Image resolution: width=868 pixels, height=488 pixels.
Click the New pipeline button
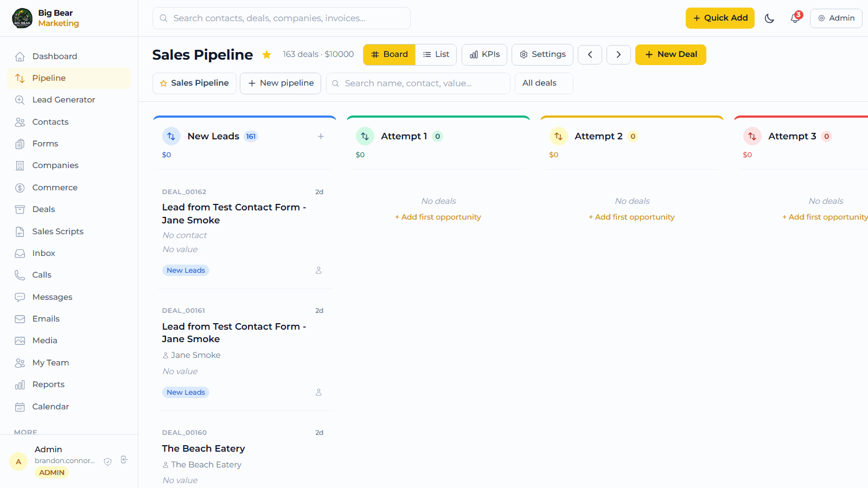[280, 83]
